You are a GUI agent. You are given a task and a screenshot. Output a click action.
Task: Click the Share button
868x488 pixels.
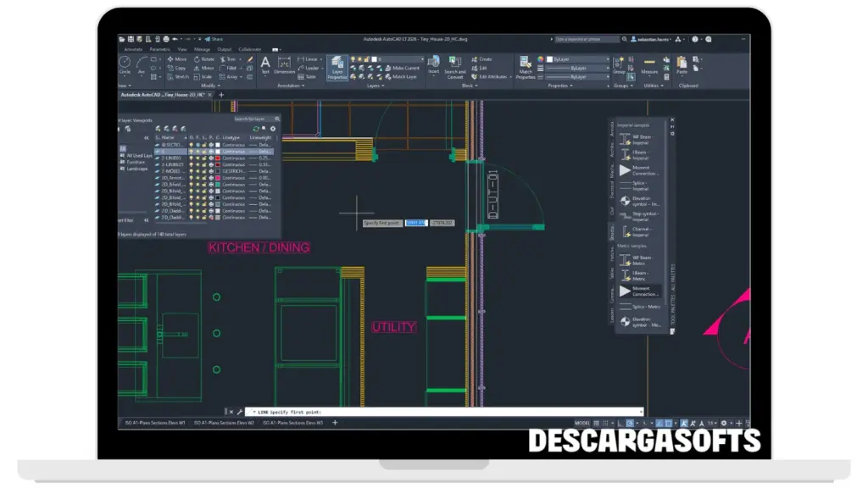pos(214,39)
